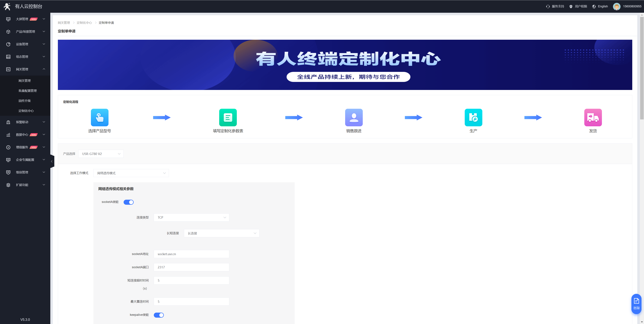Switch language to English
Viewport: 644px width, 324px height.
click(603, 7)
